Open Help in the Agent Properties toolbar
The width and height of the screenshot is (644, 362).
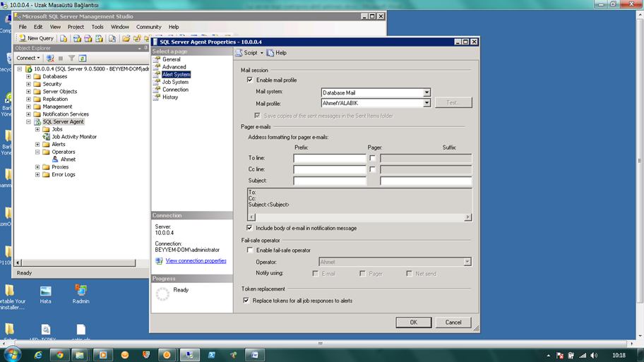pyautogui.click(x=277, y=53)
